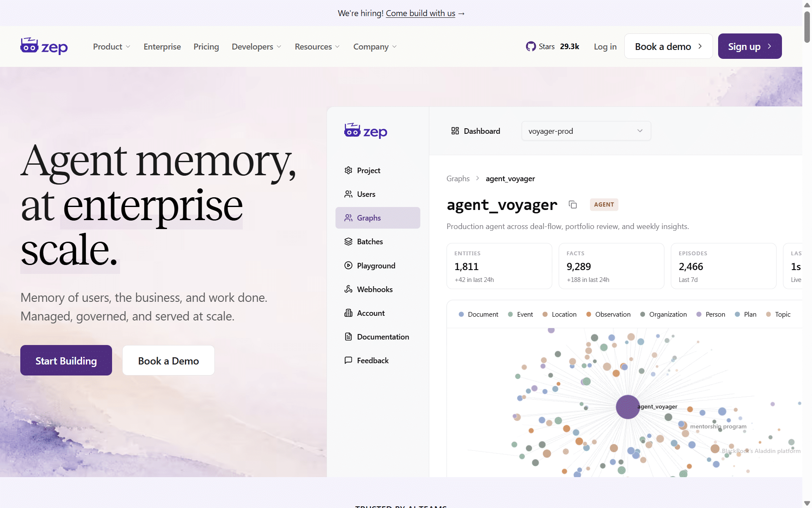Click the Dashboard label in the app header
Image resolution: width=812 pixels, height=508 pixels.
pos(482,131)
